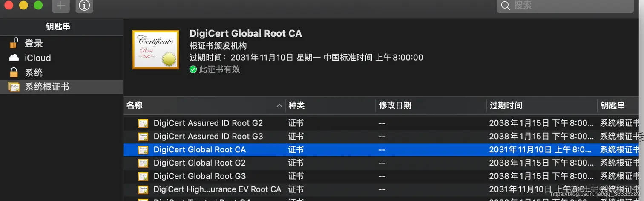The image size is (644, 201).
Task: Click the large certificate thumbnail image
Action: pyautogui.click(x=155, y=50)
